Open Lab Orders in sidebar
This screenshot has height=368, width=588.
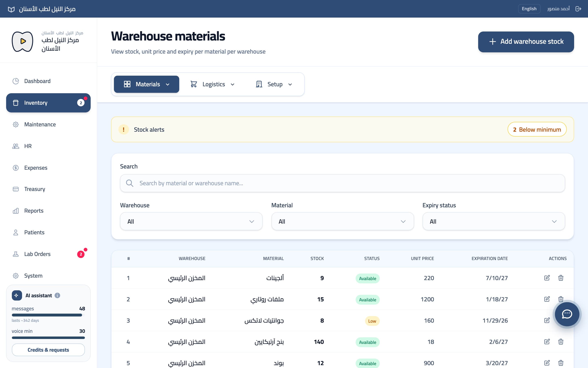[x=48, y=254]
